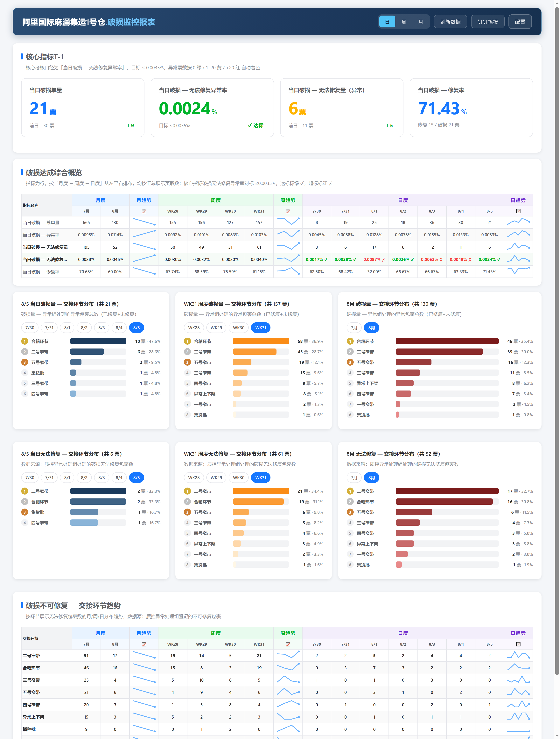This screenshot has height=739, width=560.
Task: Click the 0.0087% ✗ cell under 8/1
Action: coord(374,260)
